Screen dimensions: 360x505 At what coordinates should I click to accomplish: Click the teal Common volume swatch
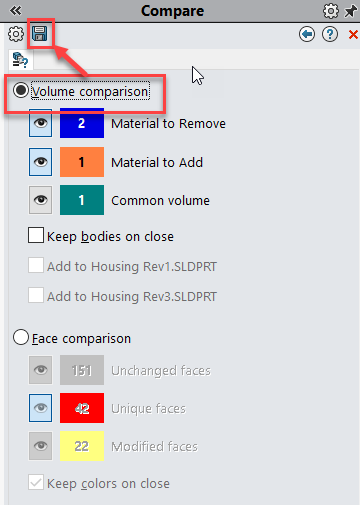pyautogui.click(x=82, y=200)
